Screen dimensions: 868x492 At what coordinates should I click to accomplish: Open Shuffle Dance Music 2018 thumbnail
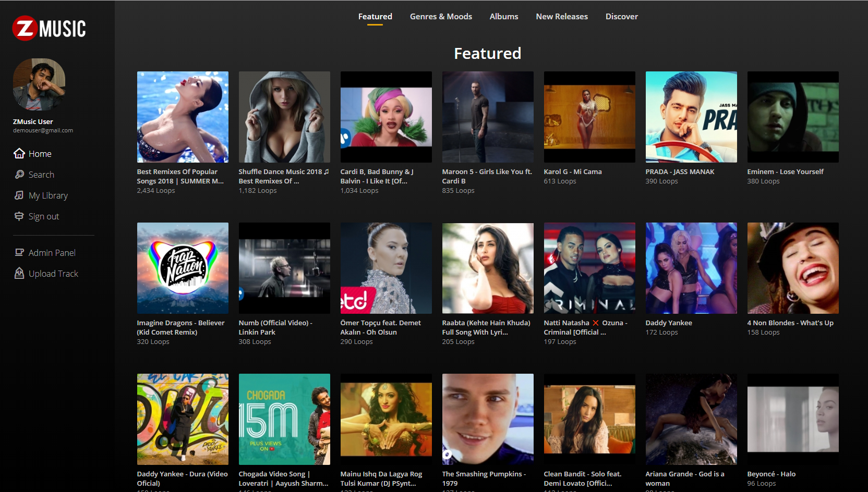tap(284, 117)
